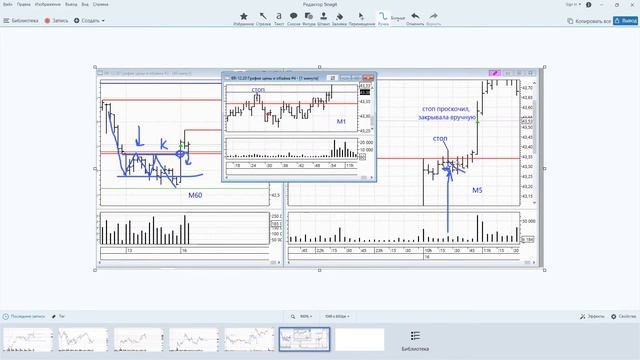Click the Вернуть redo arrow

click(433, 18)
